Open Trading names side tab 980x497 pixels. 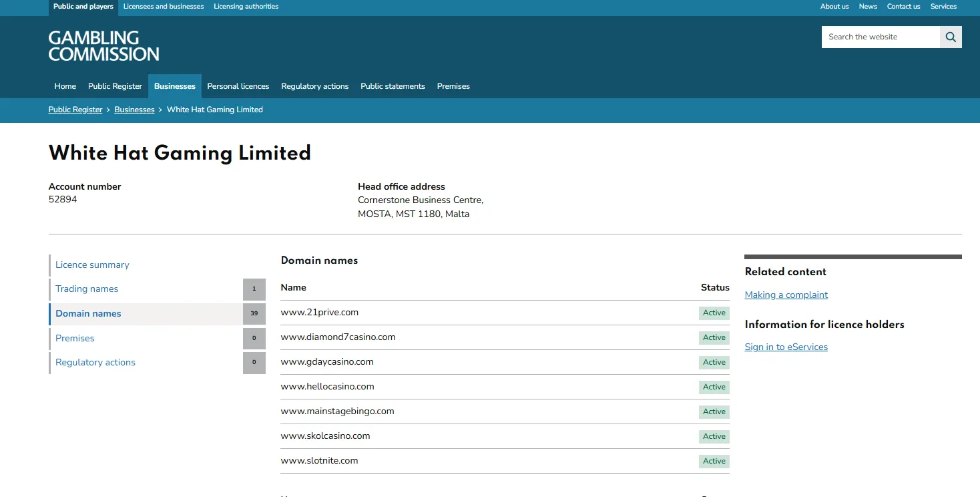pyautogui.click(x=157, y=289)
